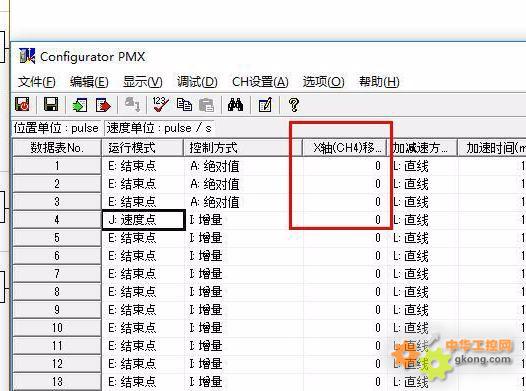Screen dimensions: 526x391
Task: Open the 编辑(E) menu
Action: [89, 82]
